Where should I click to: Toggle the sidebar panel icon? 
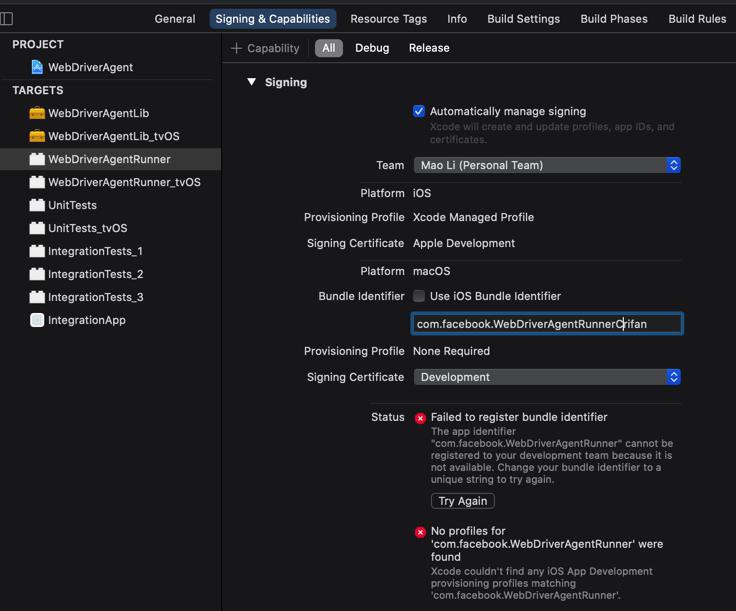tap(7, 19)
